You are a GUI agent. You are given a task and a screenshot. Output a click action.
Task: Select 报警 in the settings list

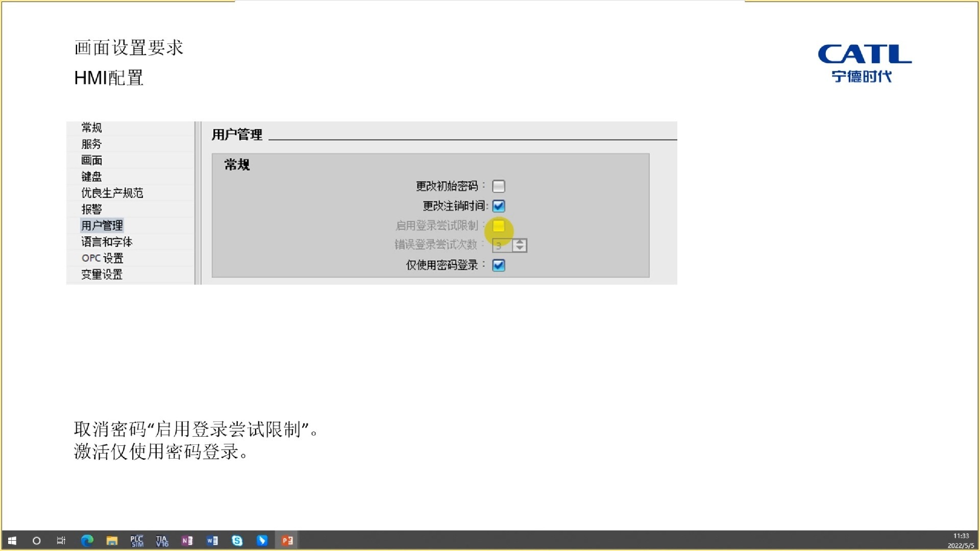[x=91, y=209]
